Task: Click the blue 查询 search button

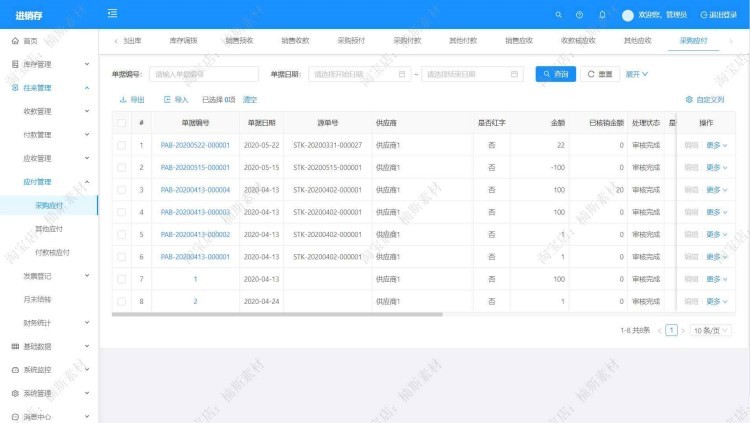Action: pyautogui.click(x=555, y=74)
